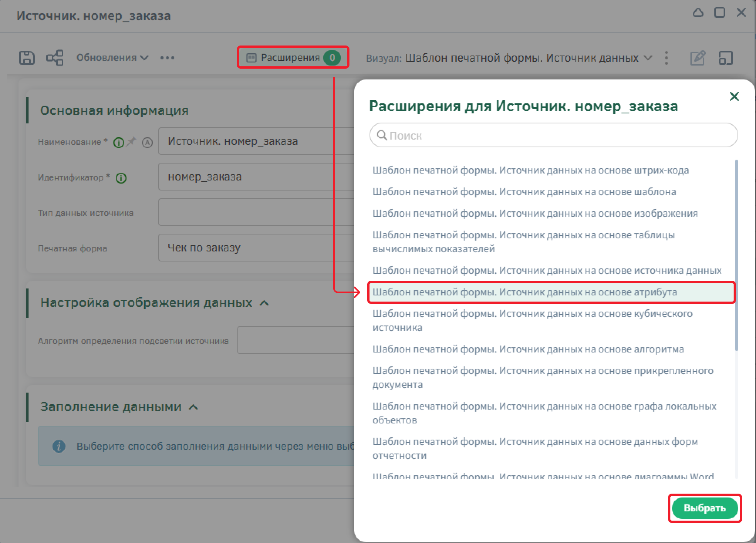
Task: Collapse the Заполнение данными section
Action: [194, 407]
